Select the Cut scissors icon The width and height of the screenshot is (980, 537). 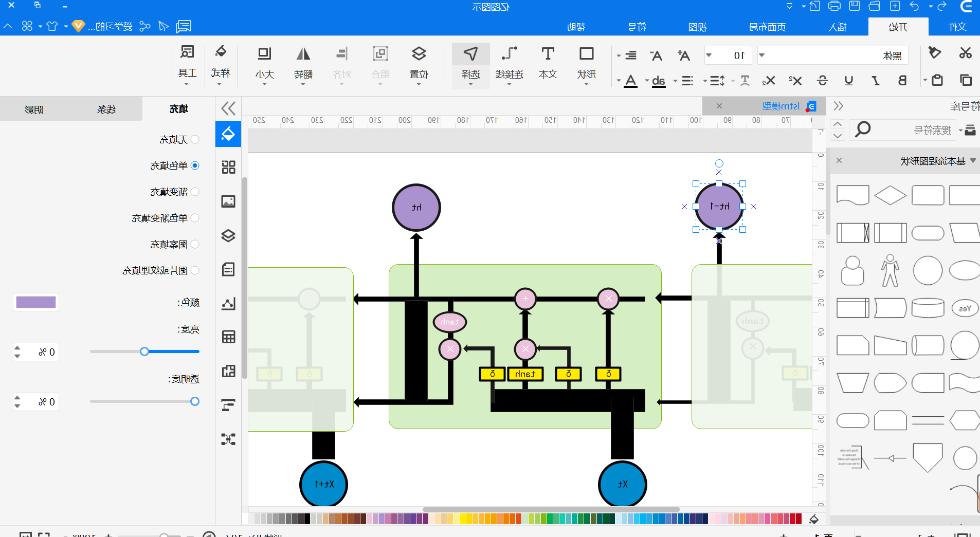965,53
